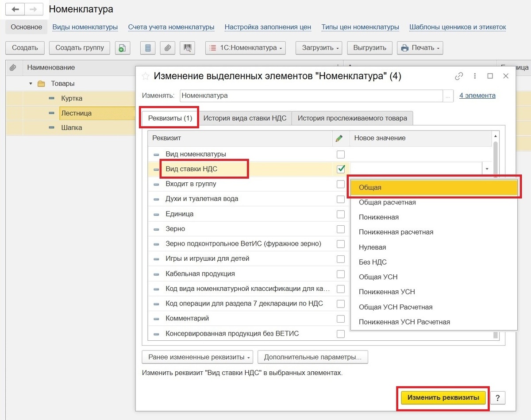Click the item icon beside Куртка

click(x=52, y=98)
